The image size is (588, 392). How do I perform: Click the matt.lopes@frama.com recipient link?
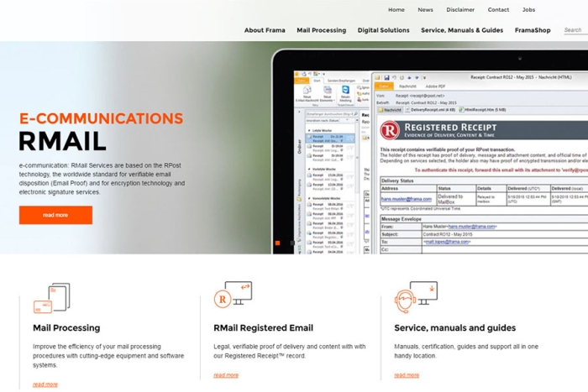[x=446, y=242]
